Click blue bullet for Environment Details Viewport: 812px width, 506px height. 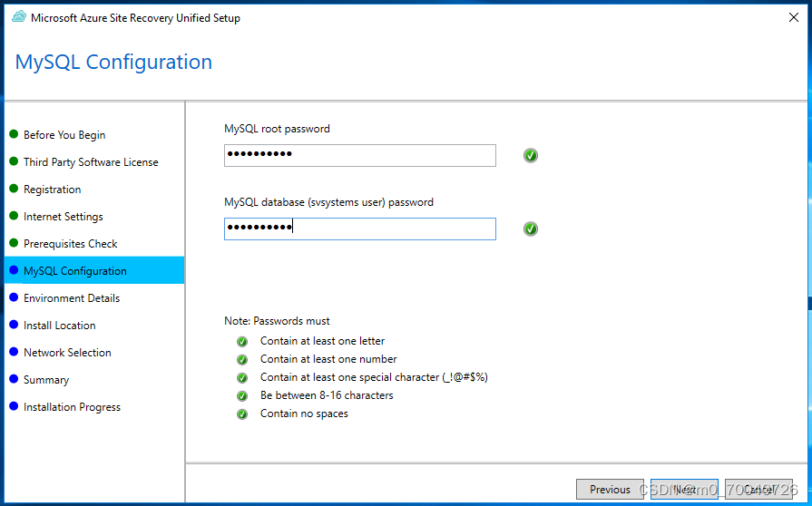[x=14, y=297]
